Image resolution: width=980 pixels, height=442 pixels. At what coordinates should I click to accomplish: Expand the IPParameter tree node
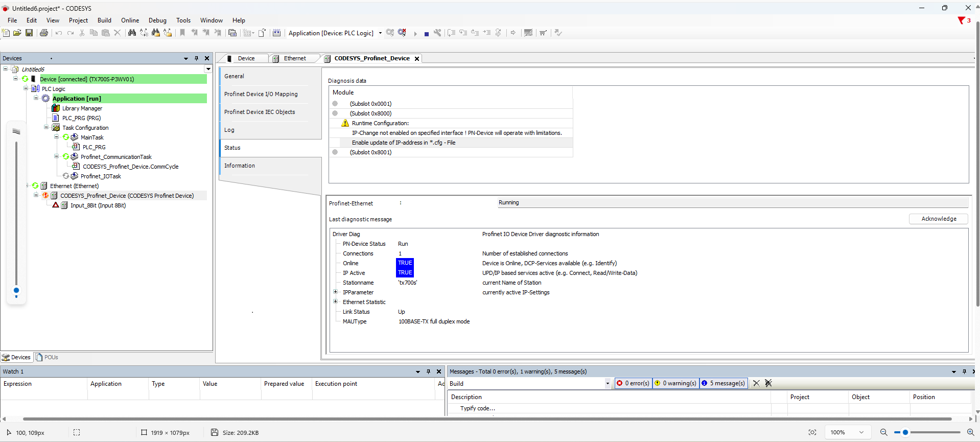click(x=336, y=292)
